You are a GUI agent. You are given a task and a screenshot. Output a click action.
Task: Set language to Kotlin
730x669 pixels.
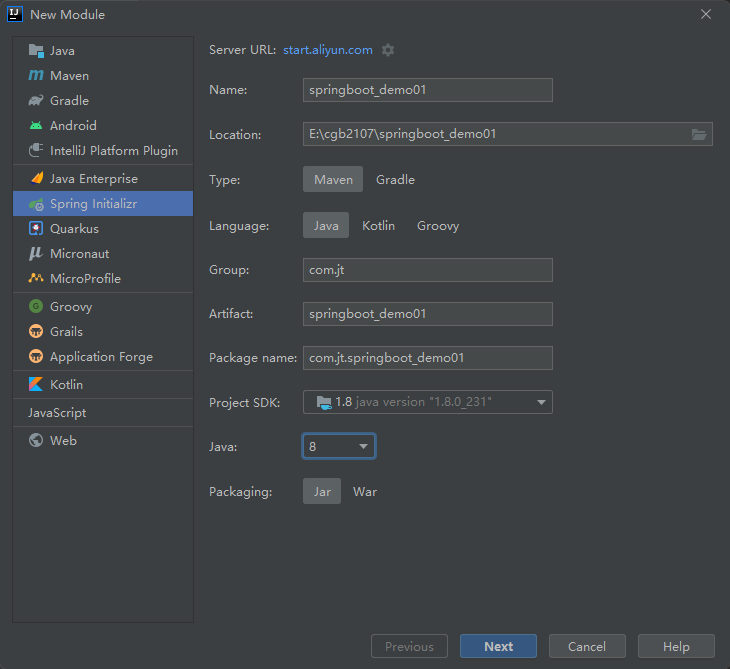pyautogui.click(x=379, y=226)
